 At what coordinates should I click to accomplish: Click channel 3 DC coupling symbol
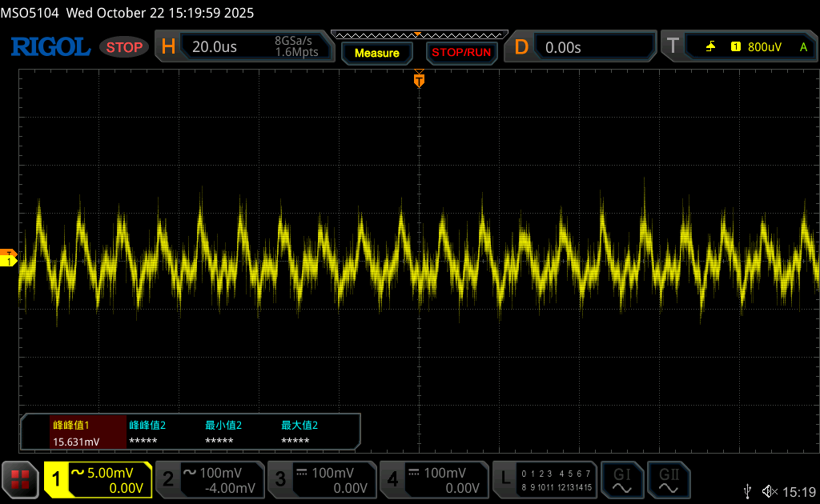[302, 472]
